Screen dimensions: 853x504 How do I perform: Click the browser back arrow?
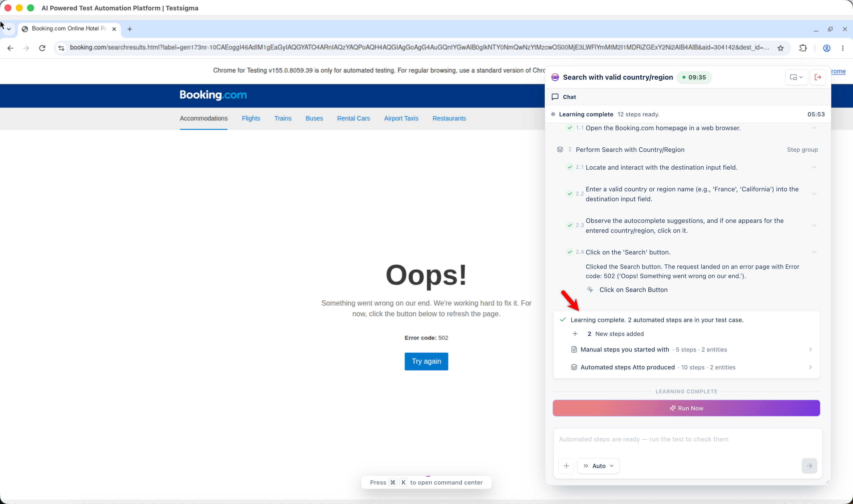tap(10, 48)
